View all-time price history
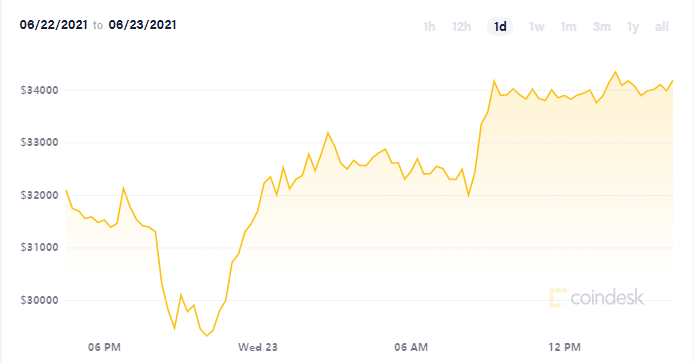This screenshot has width=694, height=363. click(x=662, y=27)
